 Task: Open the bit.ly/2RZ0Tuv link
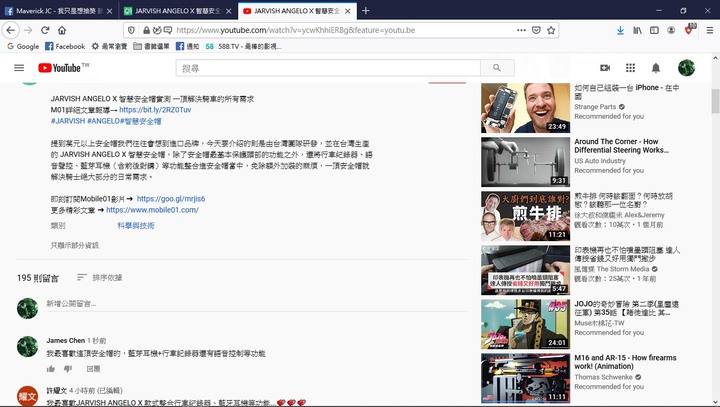pyautogui.click(x=155, y=110)
